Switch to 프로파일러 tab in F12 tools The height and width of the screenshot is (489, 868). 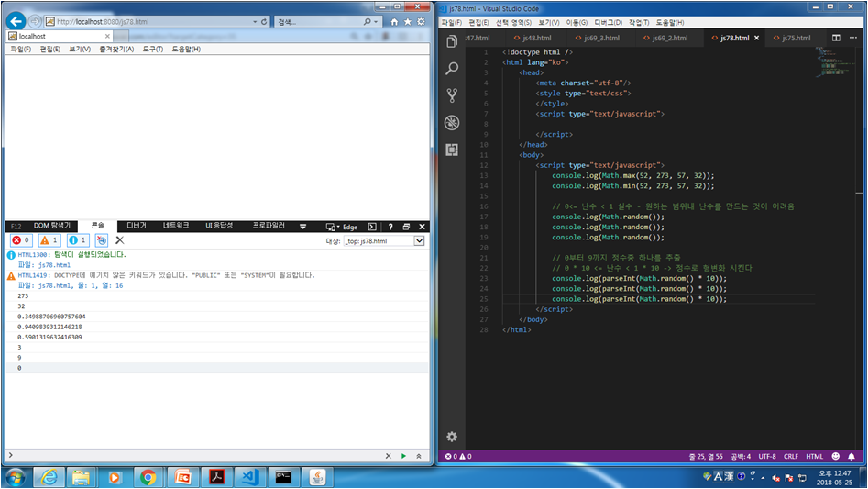pyautogui.click(x=269, y=226)
